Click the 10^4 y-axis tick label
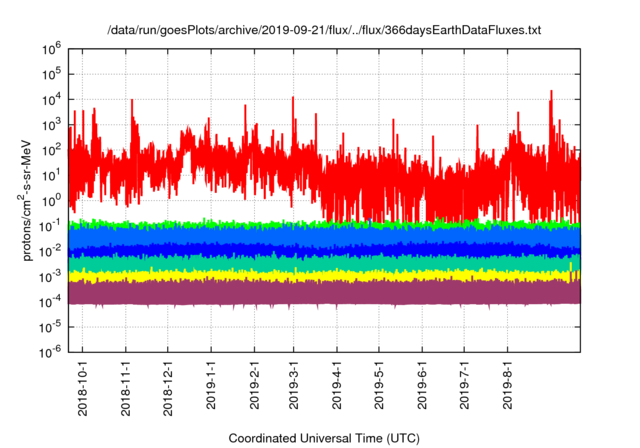640x448 pixels. click(51, 100)
